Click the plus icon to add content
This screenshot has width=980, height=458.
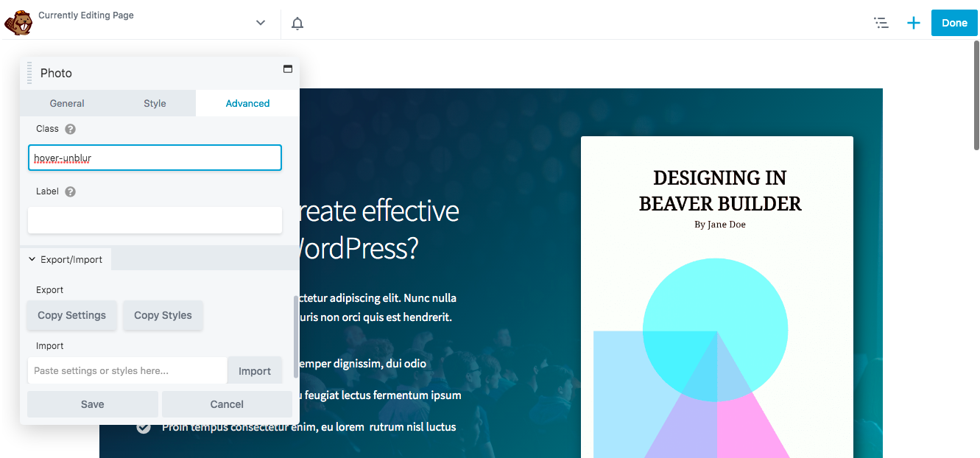click(913, 23)
